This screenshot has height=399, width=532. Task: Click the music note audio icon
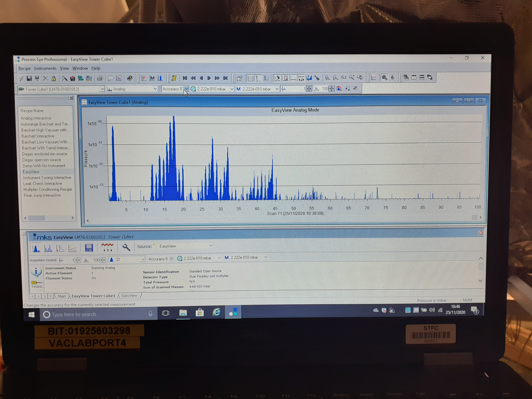(x=347, y=89)
